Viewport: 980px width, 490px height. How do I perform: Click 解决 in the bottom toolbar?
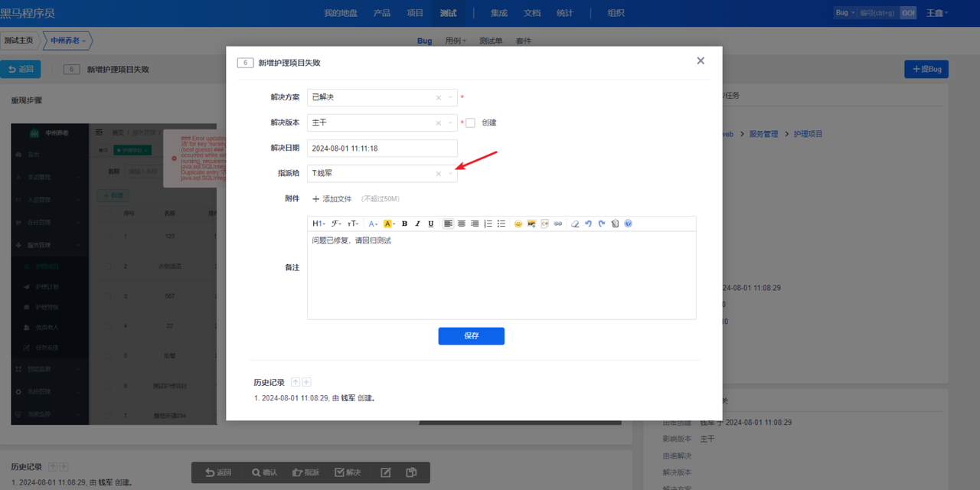pyautogui.click(x=348, y=472)
